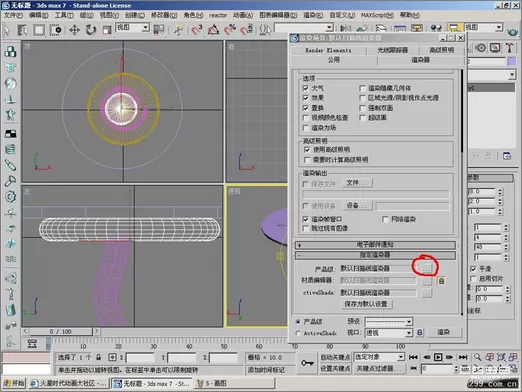Open the 预设 preset dropdown
The width and height of the screenshot is (522, 392).
point(389,322)
